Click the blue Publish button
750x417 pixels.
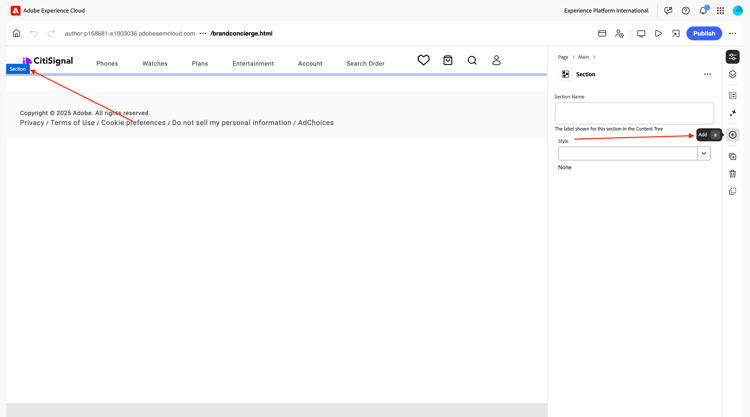coord(704,33)
